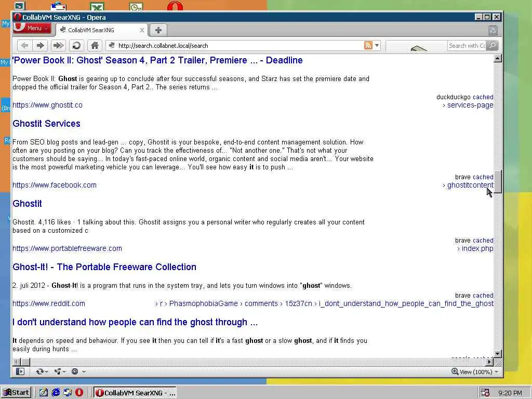Click the Outlook Express quick launch icon

[x=68, y=393]
